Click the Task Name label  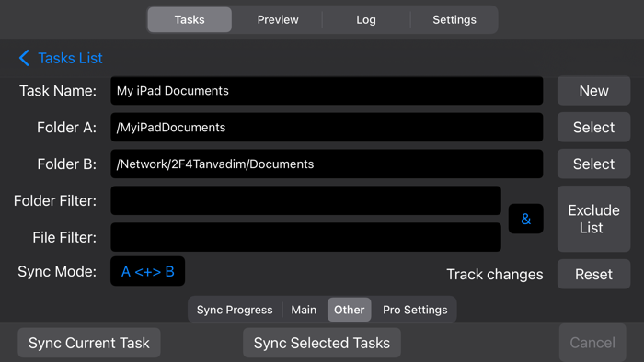point(58,91)
